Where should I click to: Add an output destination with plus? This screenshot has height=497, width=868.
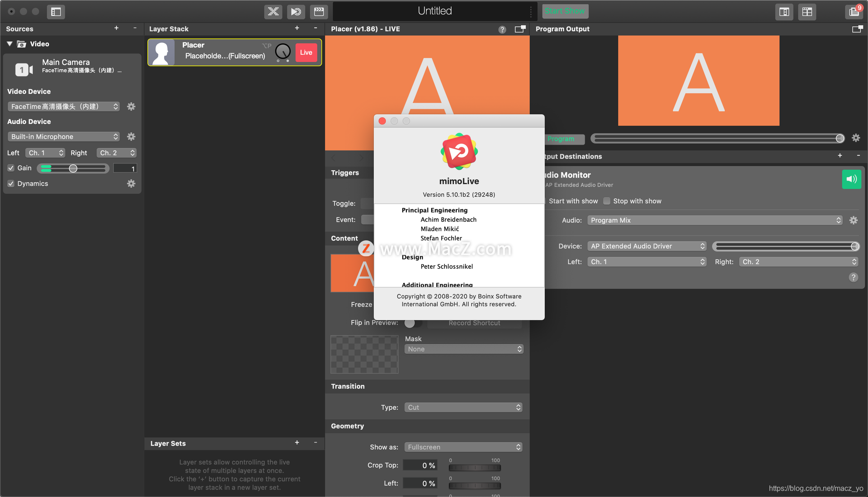tap(840, 155)
